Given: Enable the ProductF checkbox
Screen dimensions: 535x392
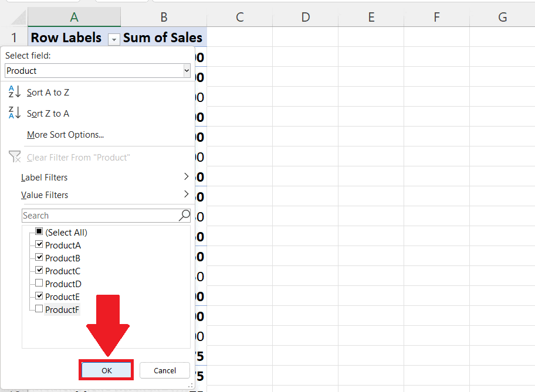Looking at the screenshot, I should coord(39,309).
